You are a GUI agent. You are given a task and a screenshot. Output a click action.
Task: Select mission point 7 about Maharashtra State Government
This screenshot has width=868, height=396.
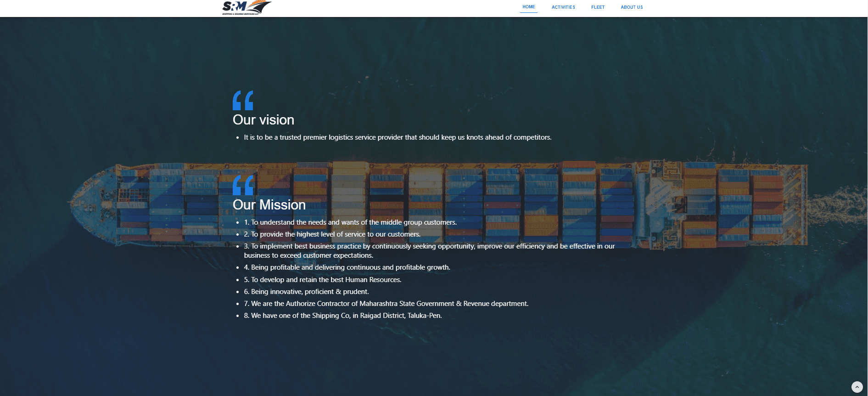pyautogui.click(x=386, y=304)
